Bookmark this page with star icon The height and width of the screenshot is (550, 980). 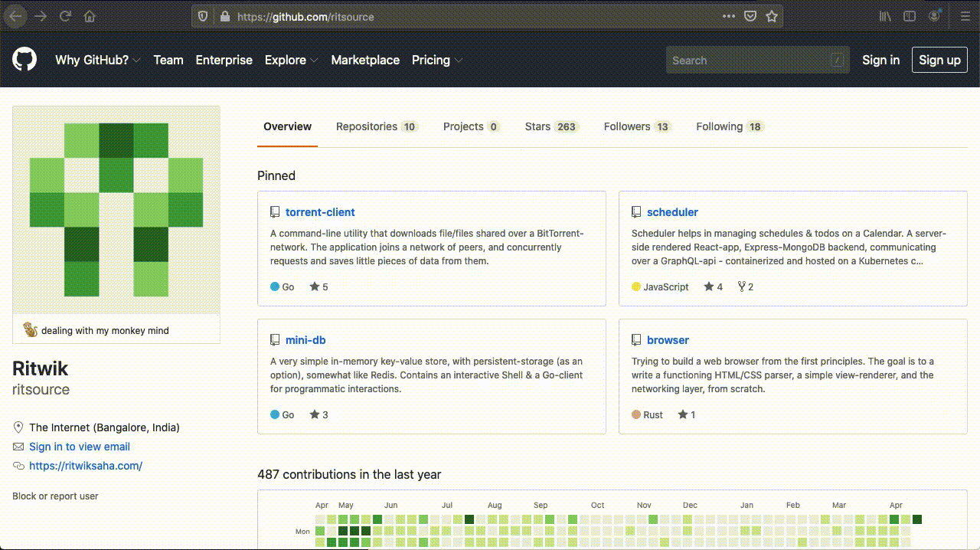coord(772,16)
